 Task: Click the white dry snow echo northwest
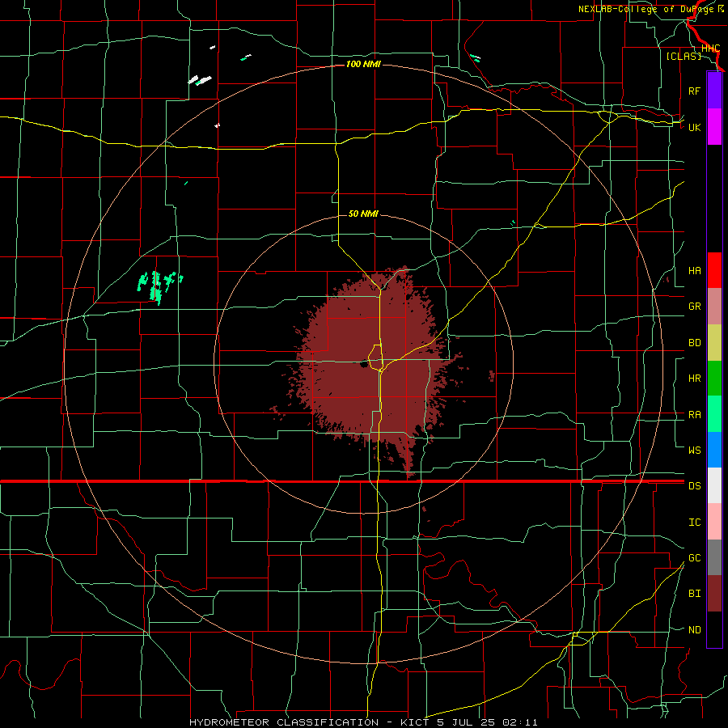click(200, 80)
